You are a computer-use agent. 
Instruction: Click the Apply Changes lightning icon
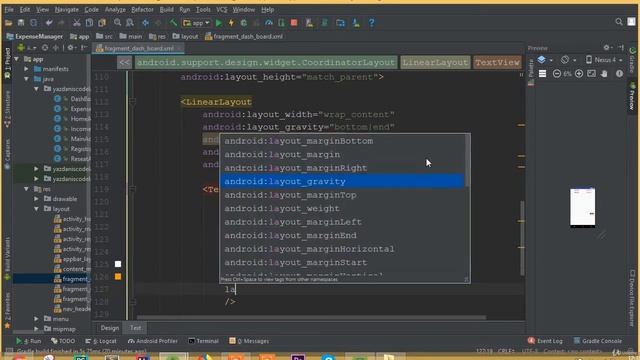231,23
